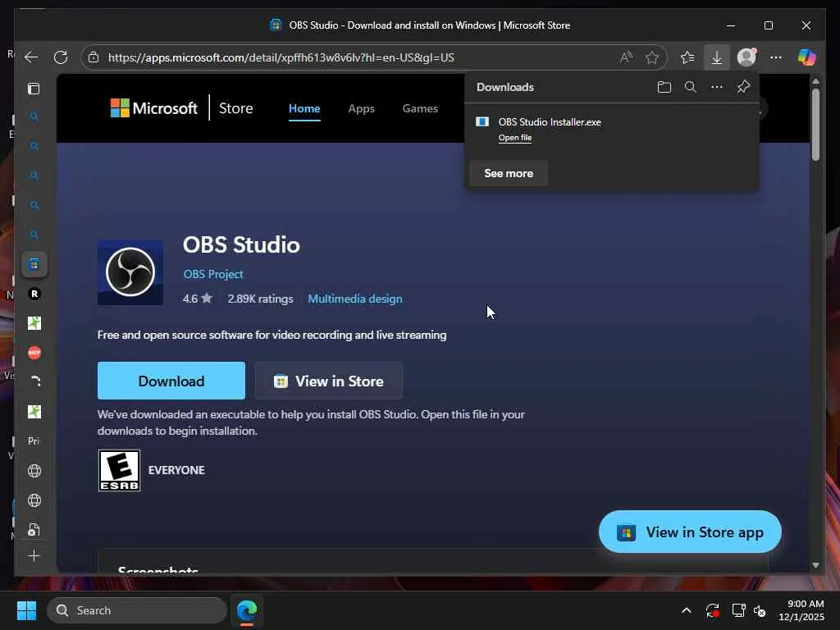Open Edge Settings and more menu

coord(776,57)
